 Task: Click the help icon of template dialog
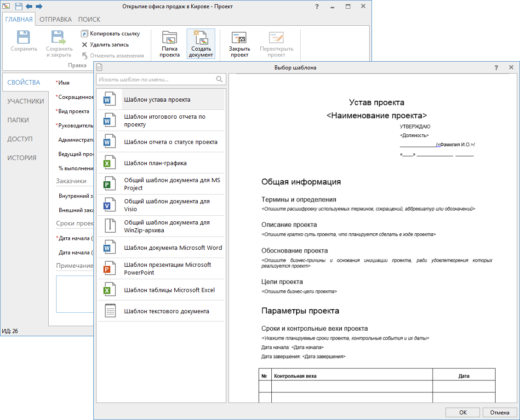(496, 67)
